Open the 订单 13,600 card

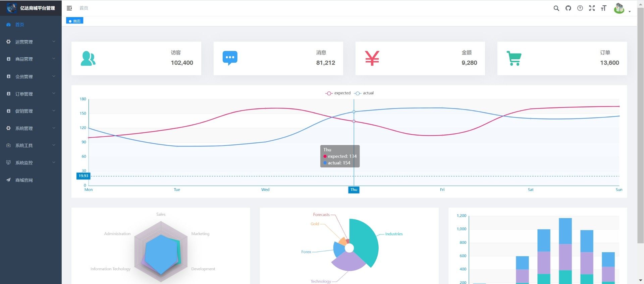562,58
